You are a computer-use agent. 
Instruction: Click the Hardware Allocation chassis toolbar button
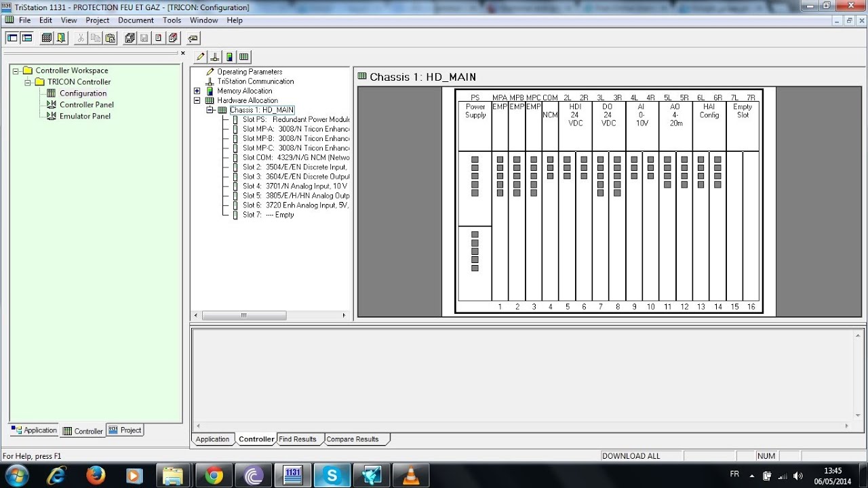[x=243, y=57]
